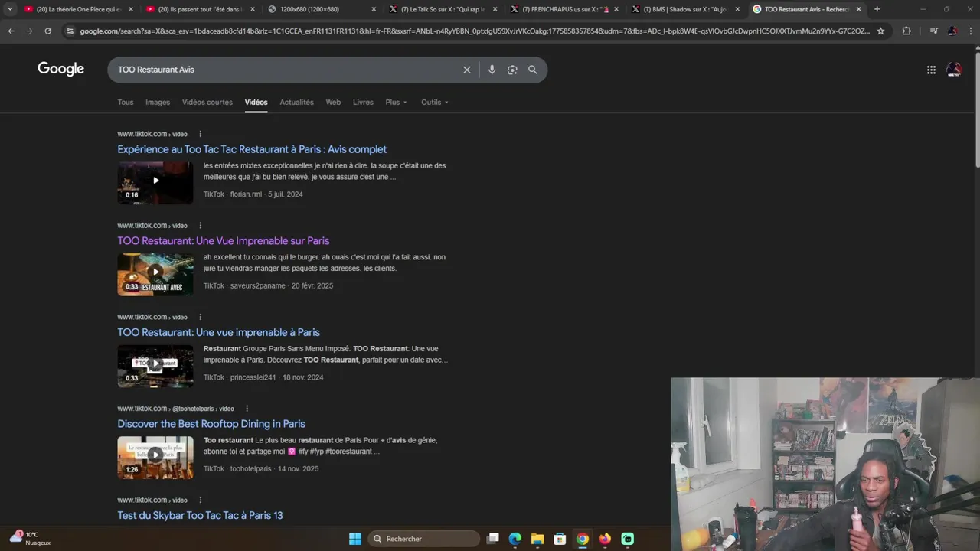Open Google Lens image search
Viewport: 980px width, 551px height.
point(512,70)
